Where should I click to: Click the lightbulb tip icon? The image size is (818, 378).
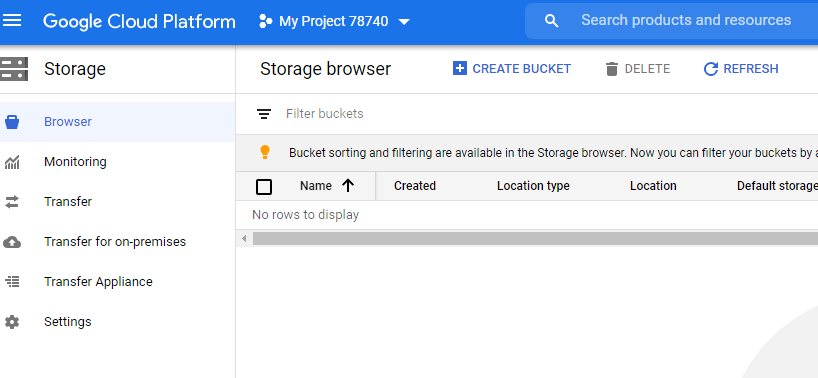tap(265, 152)
